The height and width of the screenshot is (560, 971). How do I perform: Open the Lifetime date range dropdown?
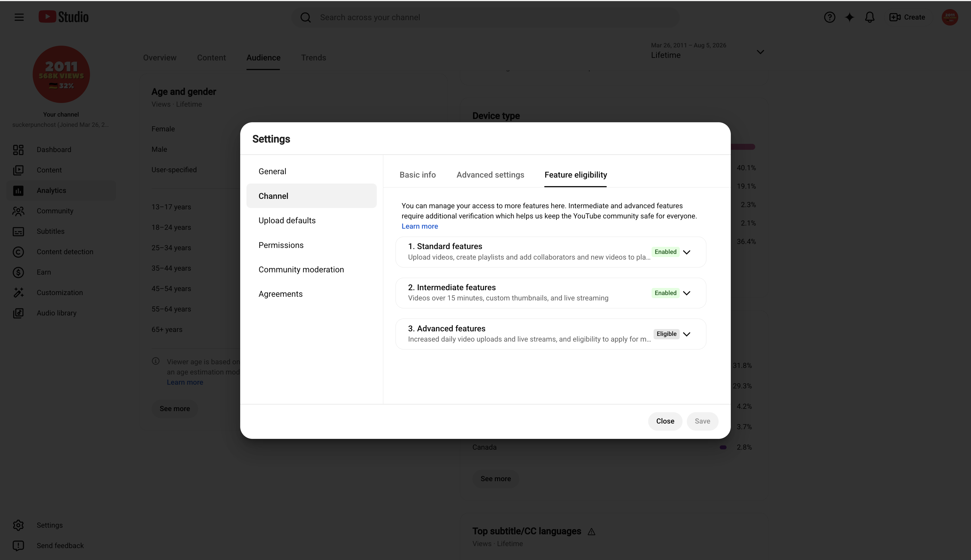click(x=707, y=51)
